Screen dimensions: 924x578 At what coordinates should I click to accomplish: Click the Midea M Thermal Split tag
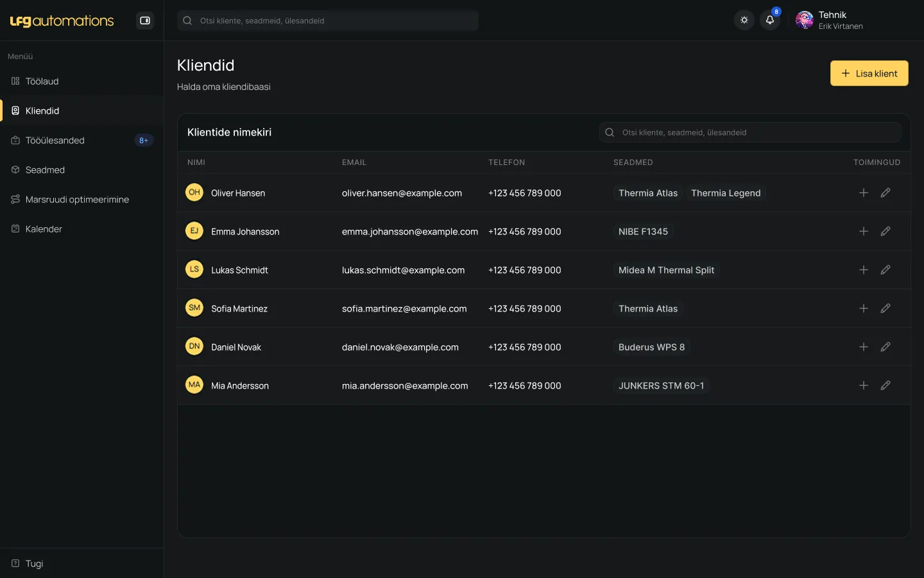(x=666, y=270)
